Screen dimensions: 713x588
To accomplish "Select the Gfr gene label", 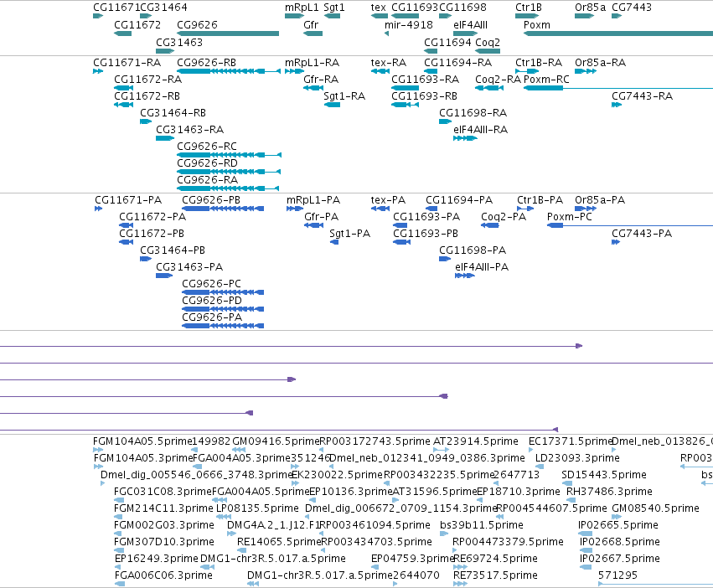I will click(311, 24).
